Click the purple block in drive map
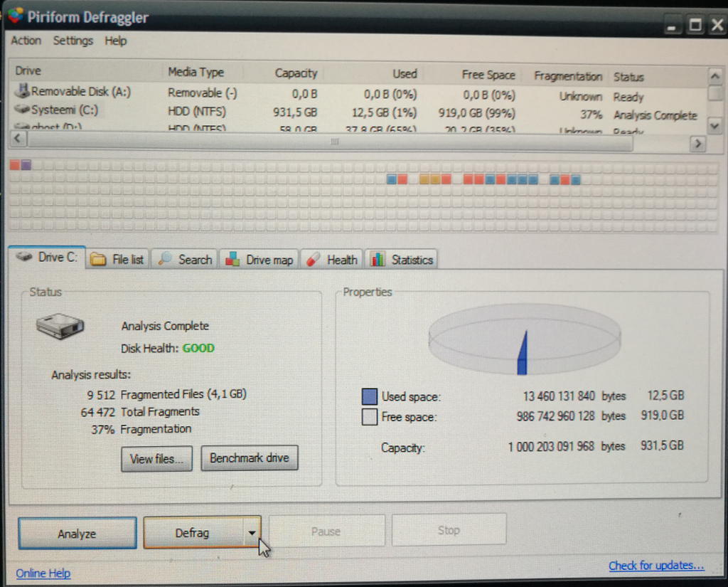The image size is (728, 587). coord(26,164)
